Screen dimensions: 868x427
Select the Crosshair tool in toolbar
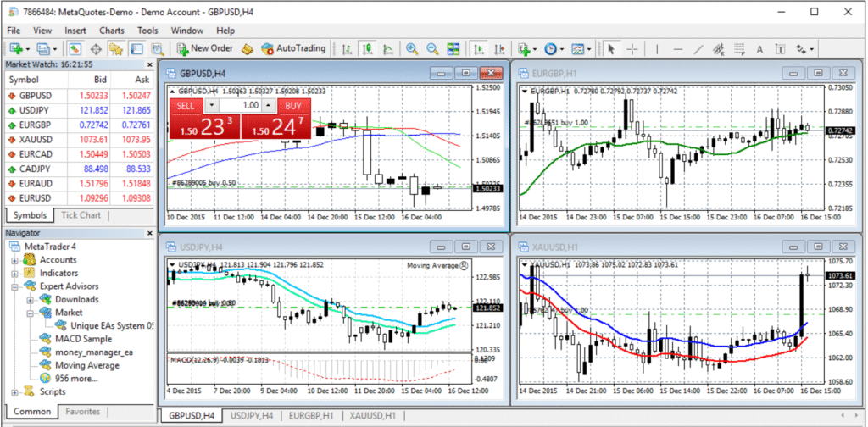click(632, 49)
